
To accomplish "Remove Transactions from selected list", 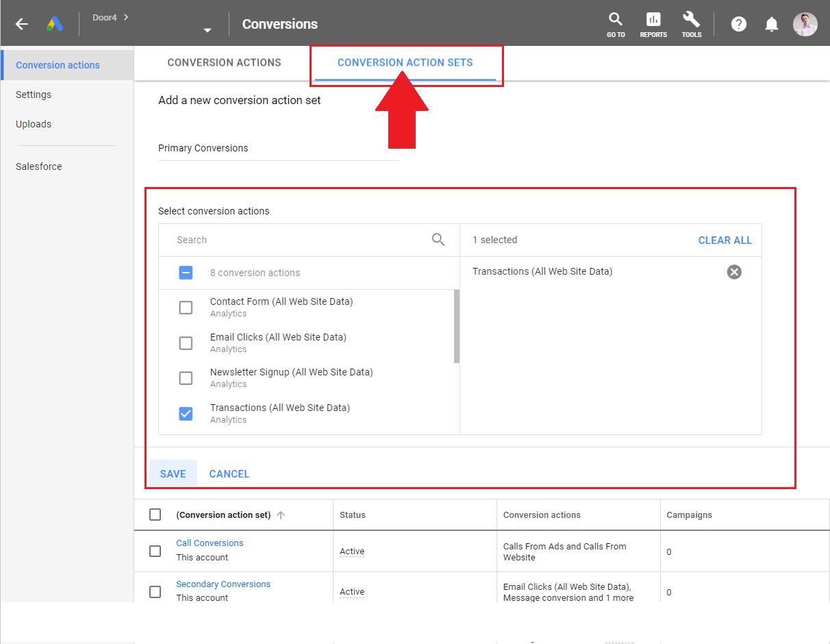I will pos(734,272).
